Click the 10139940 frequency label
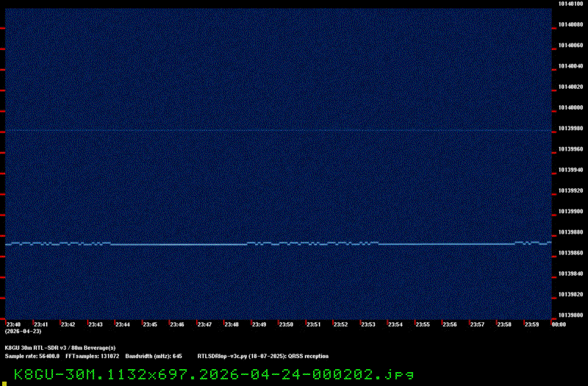Screen dimensions: 588x386 (571, 170)
